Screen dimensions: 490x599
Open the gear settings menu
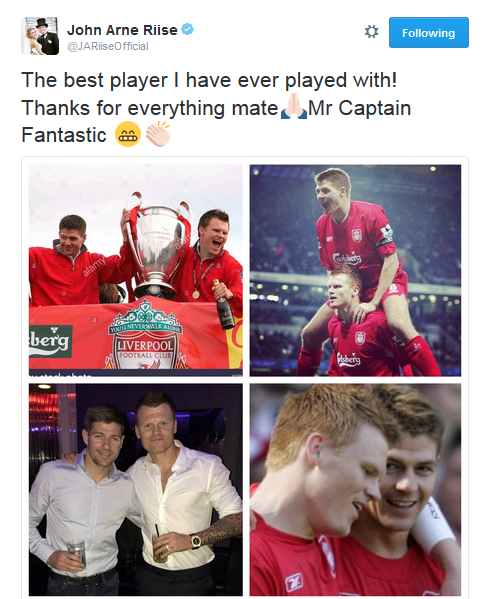(371, 32)
